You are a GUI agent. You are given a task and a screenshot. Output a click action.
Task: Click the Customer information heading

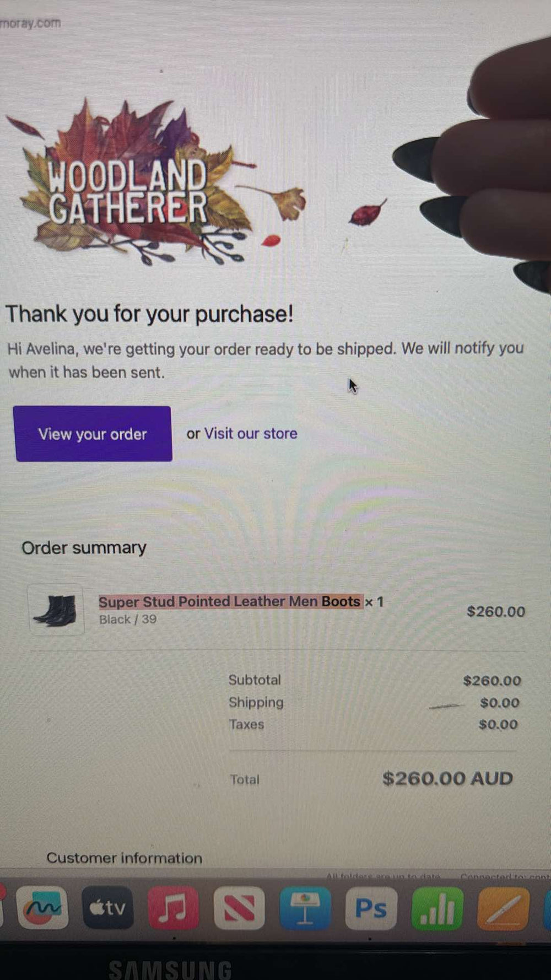pyautogui.click(x=124, y=858)
